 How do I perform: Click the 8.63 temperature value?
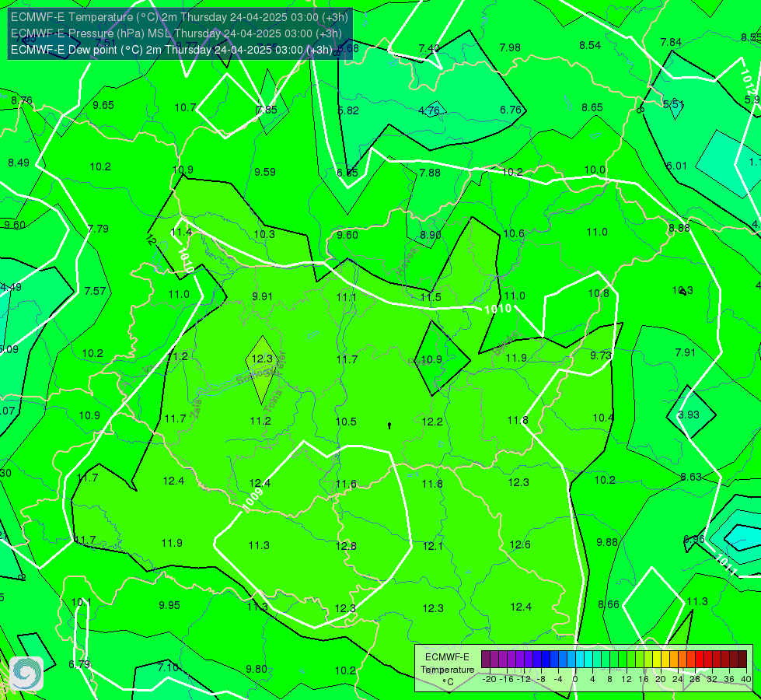691,477
